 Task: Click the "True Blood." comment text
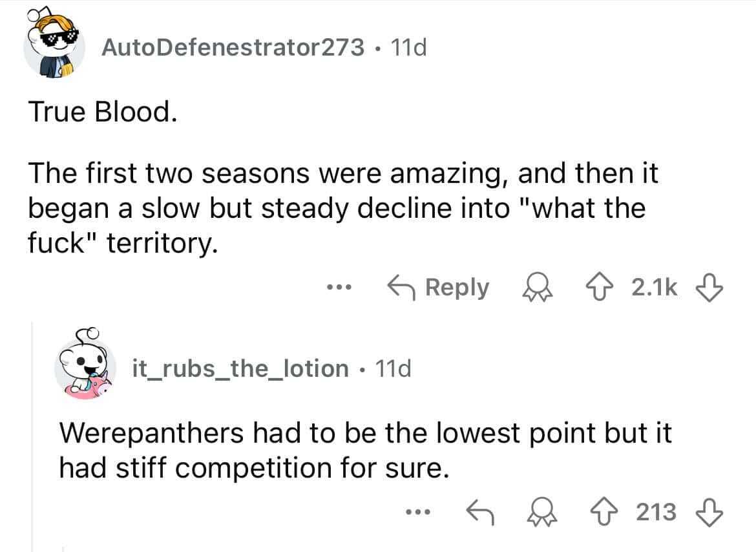pyautogui.click(x=101, y=112)
